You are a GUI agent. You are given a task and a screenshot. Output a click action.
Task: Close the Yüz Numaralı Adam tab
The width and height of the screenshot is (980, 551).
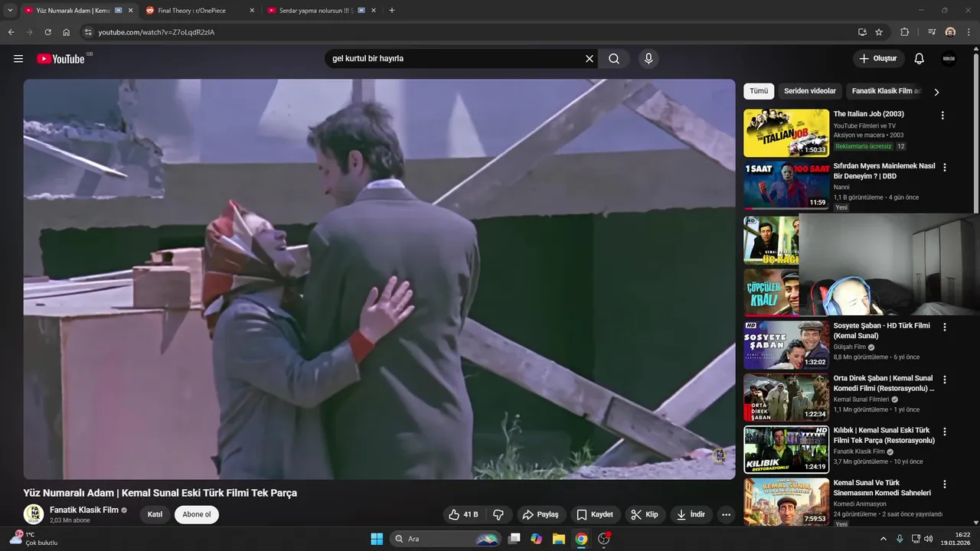tap(130, 11)
